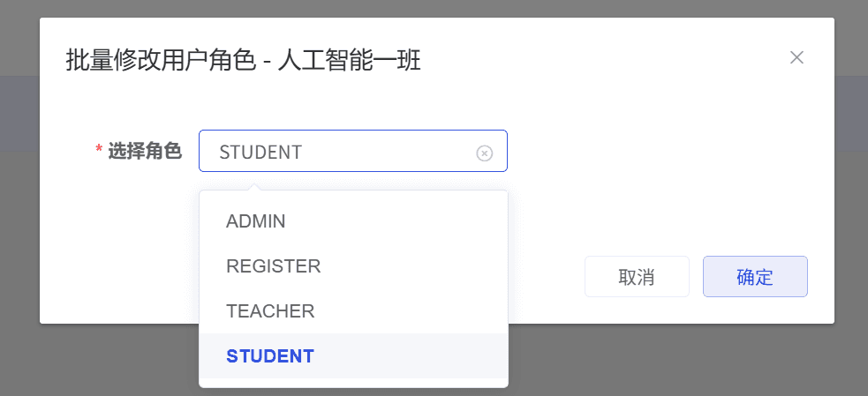Click the red required asterisk

pos(99,152)
